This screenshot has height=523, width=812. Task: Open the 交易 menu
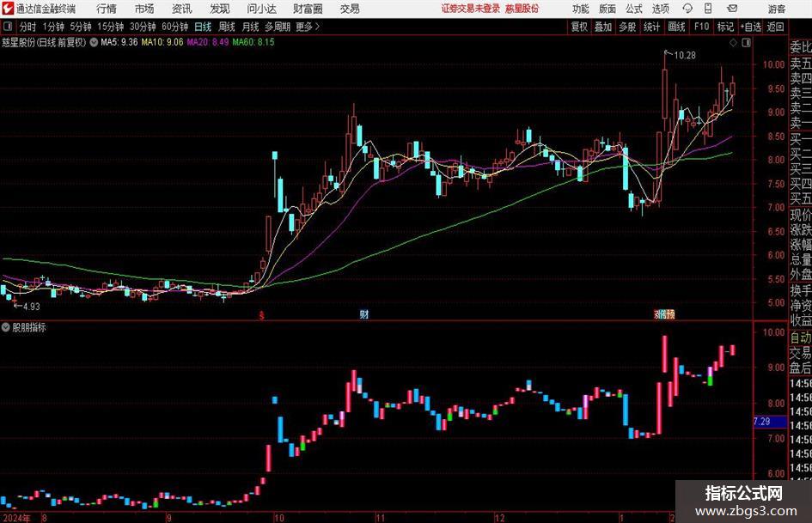click(350, 9)
